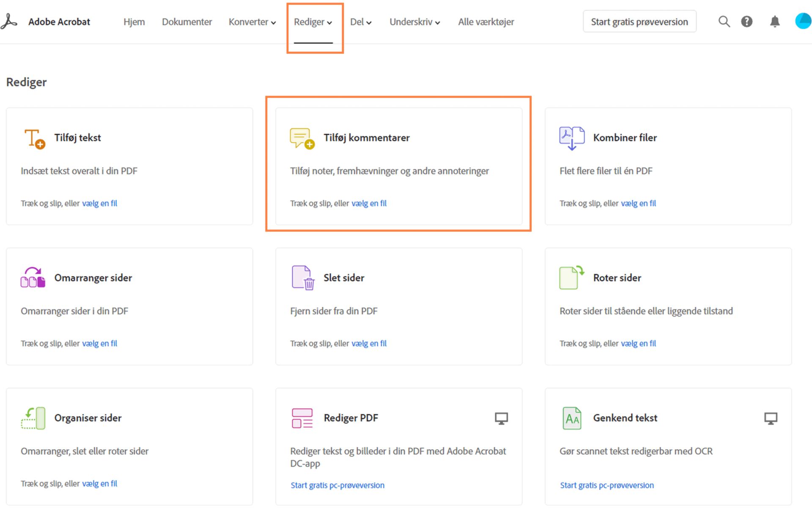This screenshot has width=812, height=527.
Task: Go to the Hjem tab
Action: tap(134, 22)
